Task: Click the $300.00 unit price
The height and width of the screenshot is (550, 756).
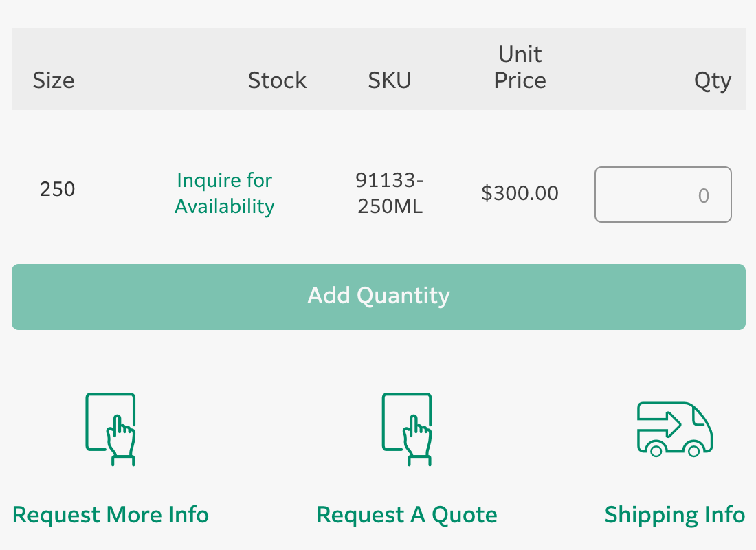Action: [x=520, y=193]
